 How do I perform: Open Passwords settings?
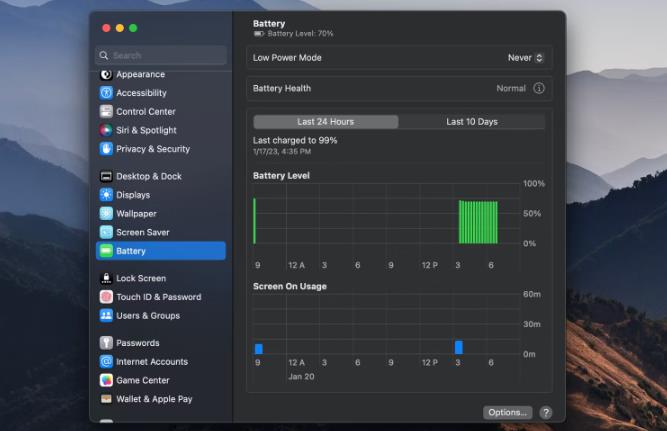click(x=161, y=343)
